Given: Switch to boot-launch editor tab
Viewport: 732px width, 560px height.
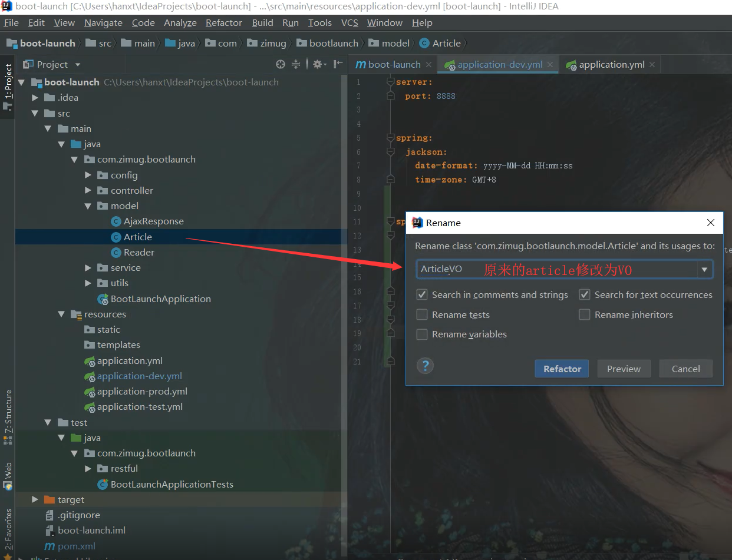Looking at the screenshot, I should pyautogui.click(x=394, y=65).
